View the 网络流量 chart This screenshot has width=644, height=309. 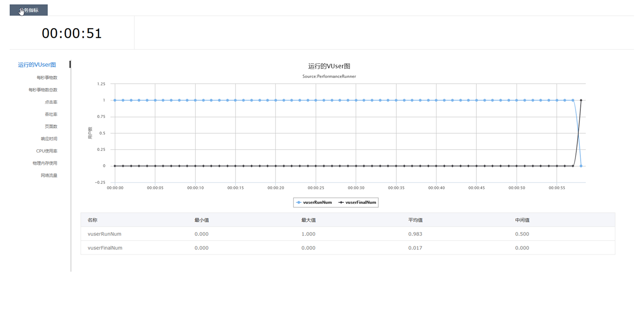pos(49,175)
